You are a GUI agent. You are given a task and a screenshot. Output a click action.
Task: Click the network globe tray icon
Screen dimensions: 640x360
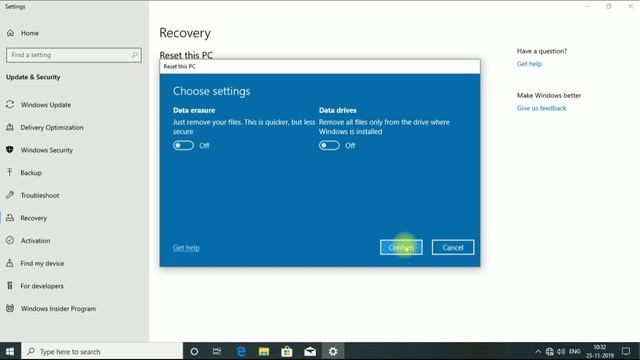coord(549,351)
